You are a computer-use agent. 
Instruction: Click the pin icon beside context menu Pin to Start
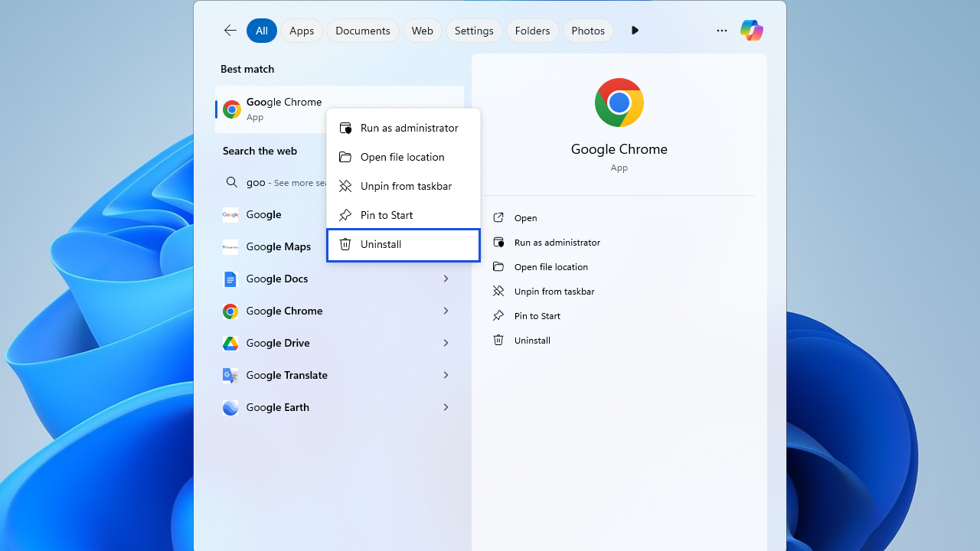pyautogui.click(x=345, y=215)
